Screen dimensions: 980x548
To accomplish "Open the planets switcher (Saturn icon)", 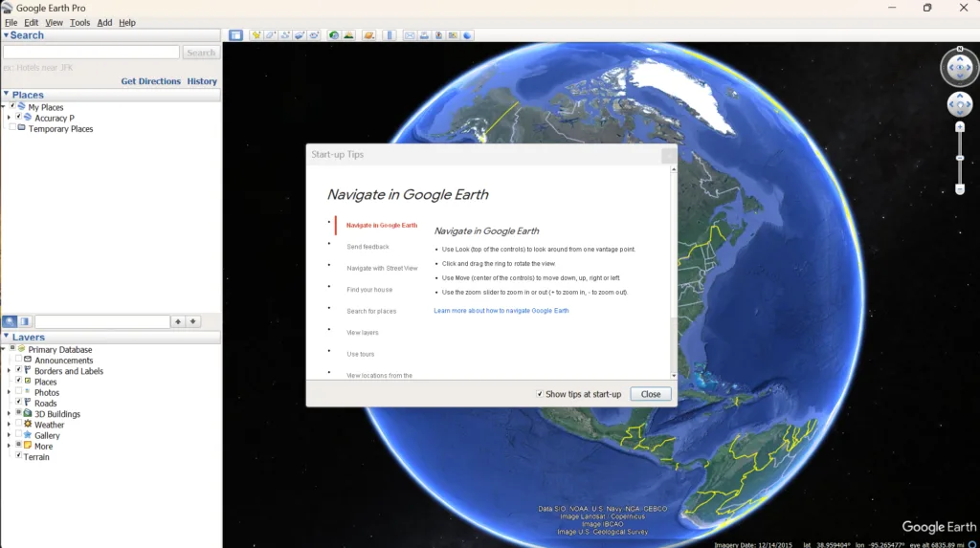I will click(368, 35).
